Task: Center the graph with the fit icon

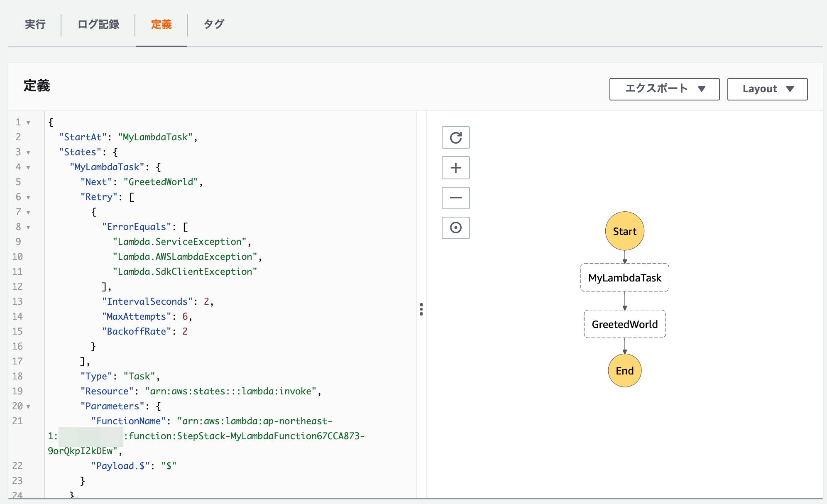Action: [x=455, y=228]
